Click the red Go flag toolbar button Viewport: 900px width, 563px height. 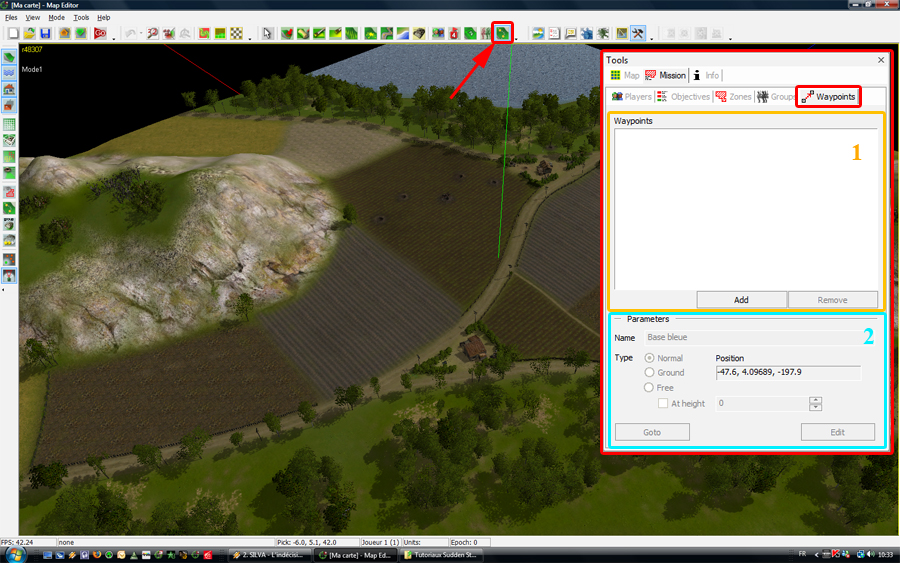[x=100, y=33]
